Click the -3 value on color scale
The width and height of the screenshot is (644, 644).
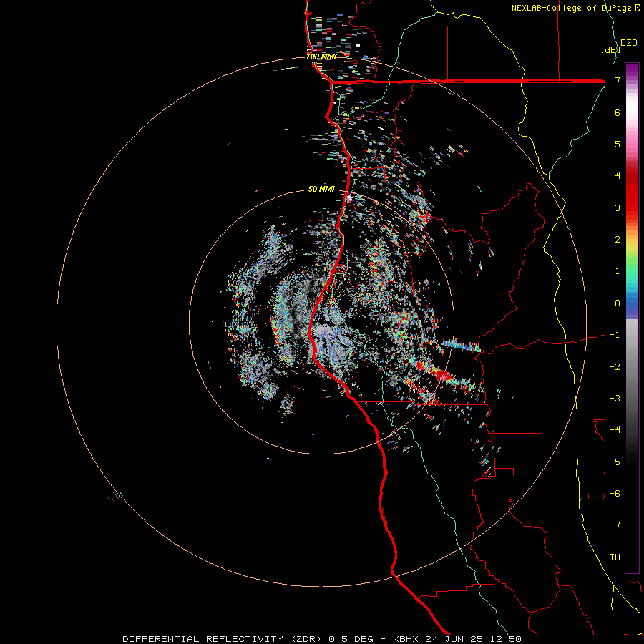pyautogui.click(x=615, y=399)
